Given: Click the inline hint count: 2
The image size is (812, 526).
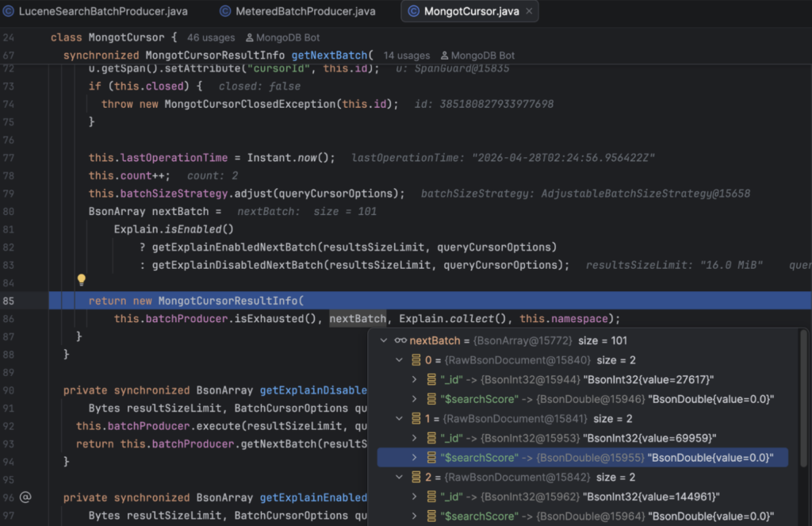Looking at the screenshot, I should (x=213, y=175).
